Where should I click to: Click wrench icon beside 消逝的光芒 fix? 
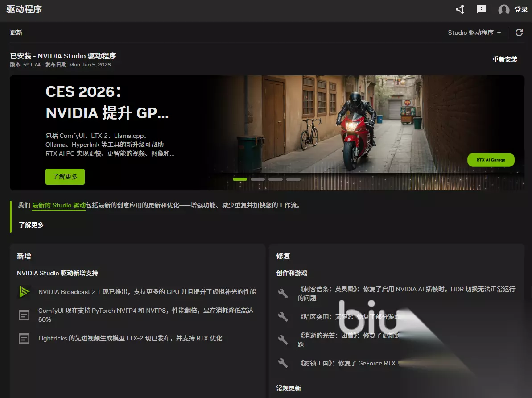pyautogui.click(x=283, y=340)
